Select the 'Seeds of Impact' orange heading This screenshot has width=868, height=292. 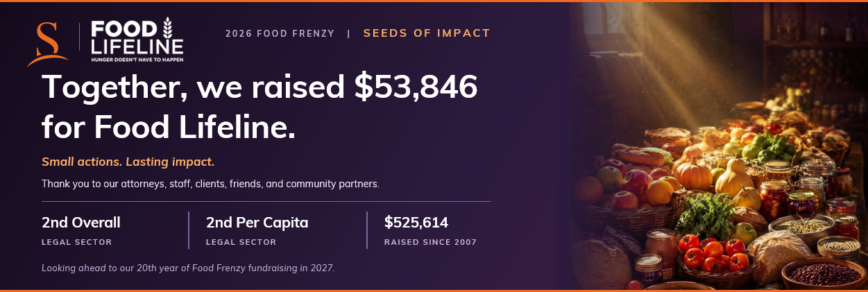[x=427, y=33]
